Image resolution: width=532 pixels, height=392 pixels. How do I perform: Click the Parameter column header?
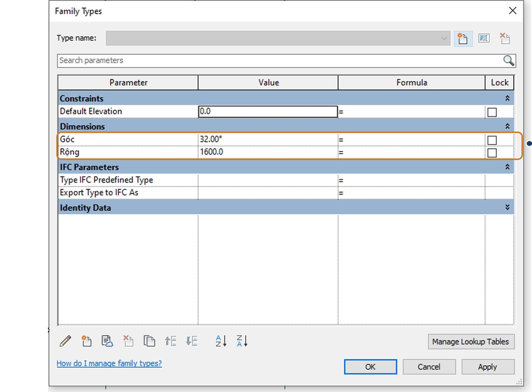(128, 83)
